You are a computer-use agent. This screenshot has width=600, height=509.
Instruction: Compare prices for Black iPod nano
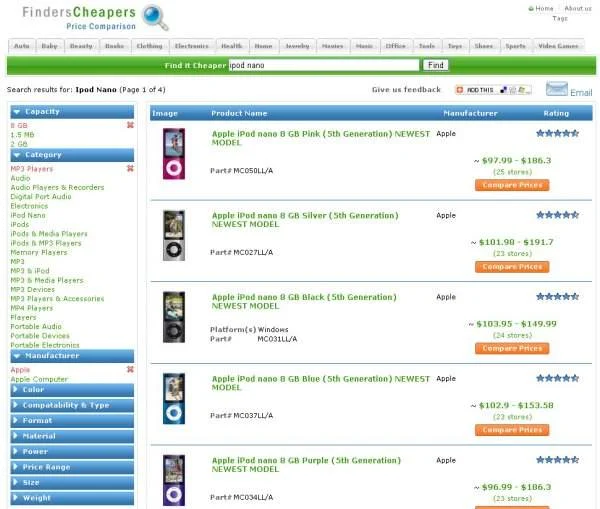pos(512,348)
